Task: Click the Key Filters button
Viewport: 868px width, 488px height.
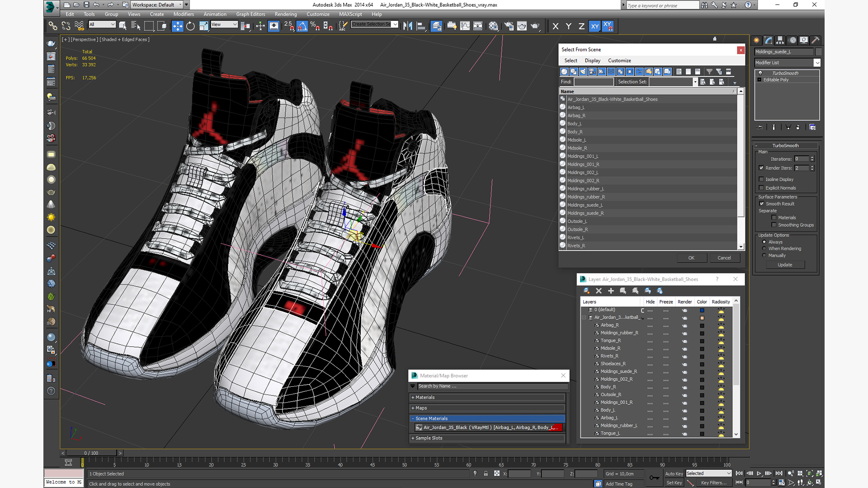Action: click(713, 483)
